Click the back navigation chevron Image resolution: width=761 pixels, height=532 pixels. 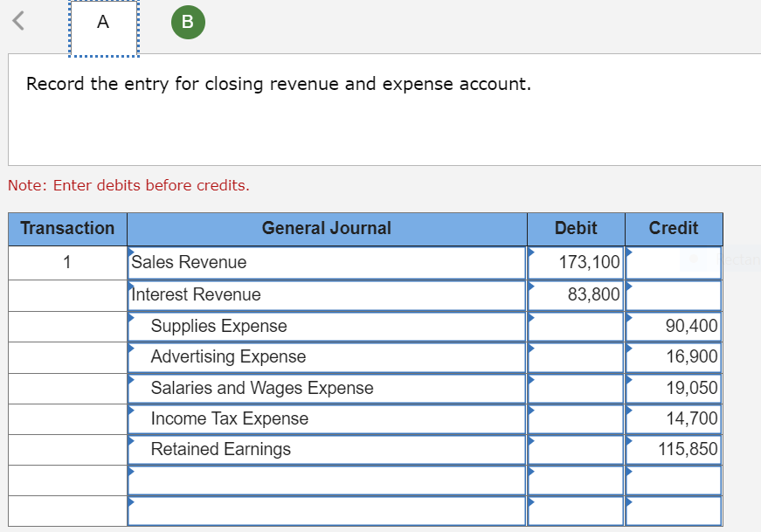[17, 21]
